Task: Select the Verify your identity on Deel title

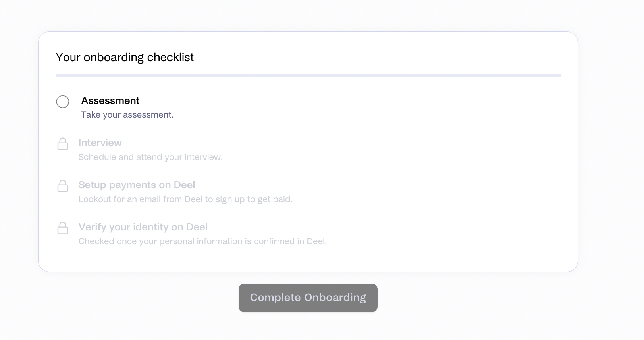Action: (x=143, y=227)
